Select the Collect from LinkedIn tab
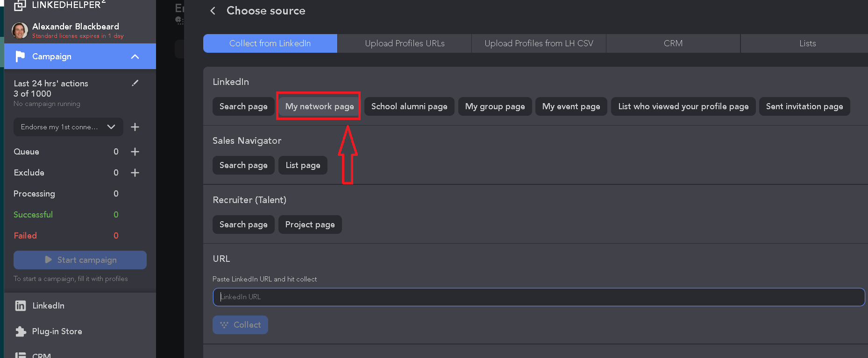The width and height of the screenshot is (868, 358). coord(270,43)
